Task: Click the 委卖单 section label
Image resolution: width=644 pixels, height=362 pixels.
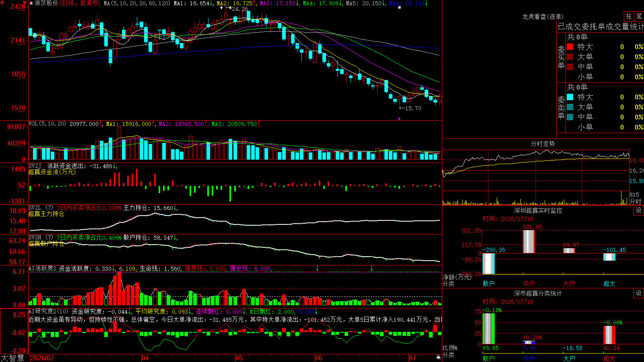Action: pos(561,107)
